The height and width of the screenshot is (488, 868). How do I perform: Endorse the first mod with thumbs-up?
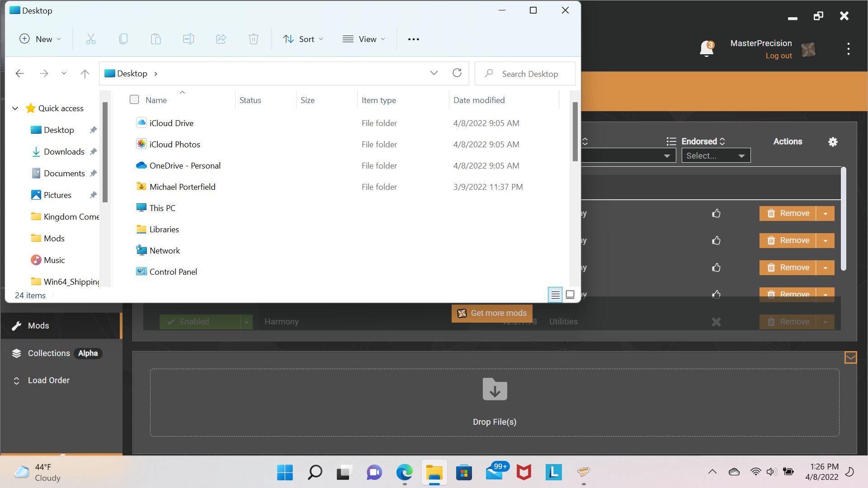pyautogui.click(x=716, y=213)
